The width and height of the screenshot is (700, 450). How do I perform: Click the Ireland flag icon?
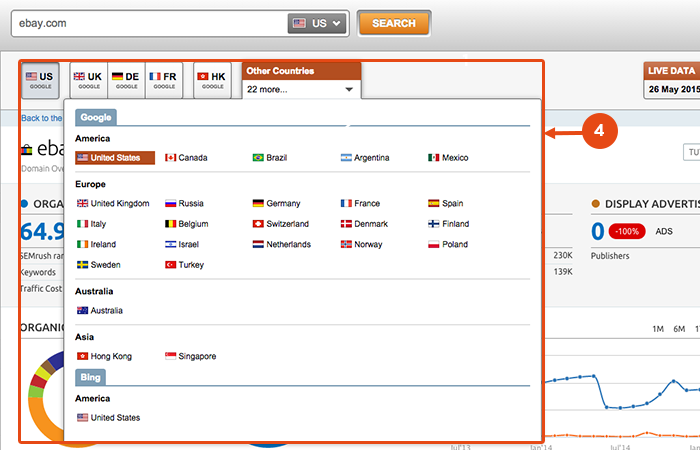(x=83, y=244)
